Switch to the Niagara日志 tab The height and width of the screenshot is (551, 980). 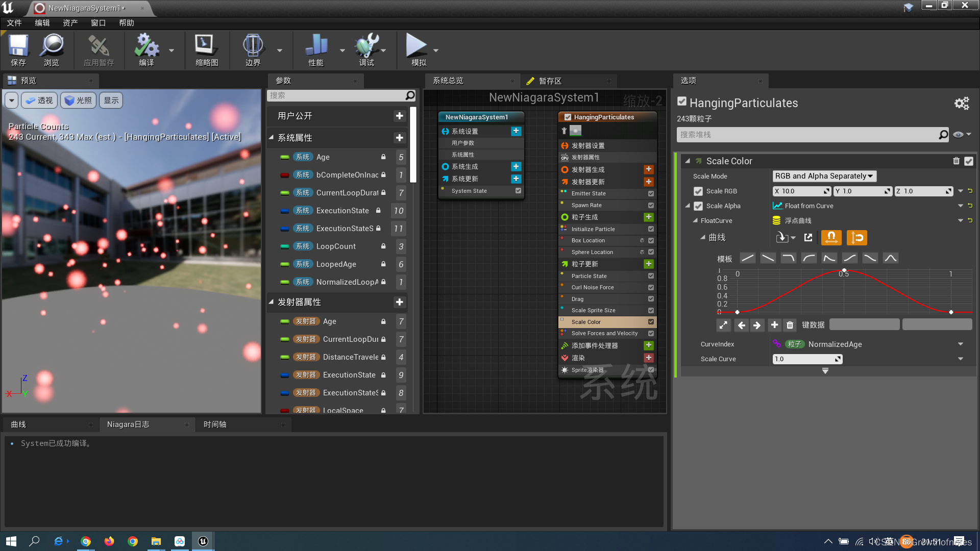(128, 424)
